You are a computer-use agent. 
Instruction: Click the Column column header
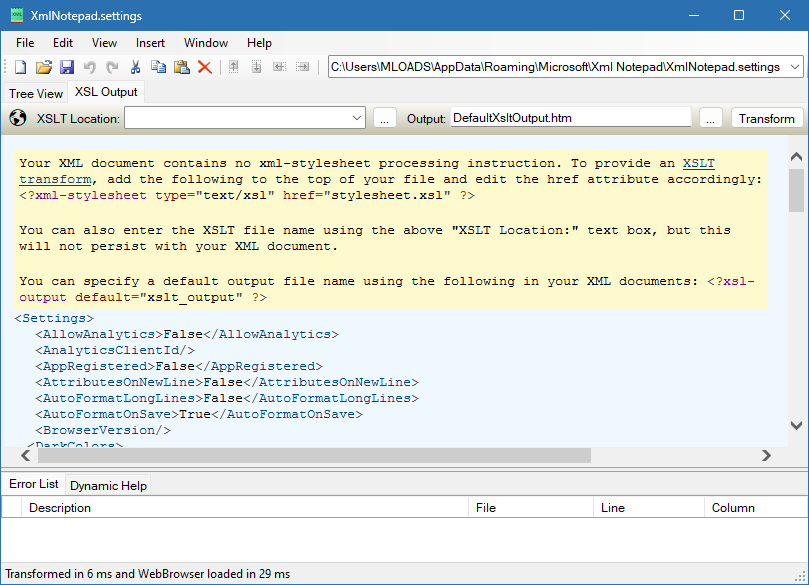coord(755,508)
